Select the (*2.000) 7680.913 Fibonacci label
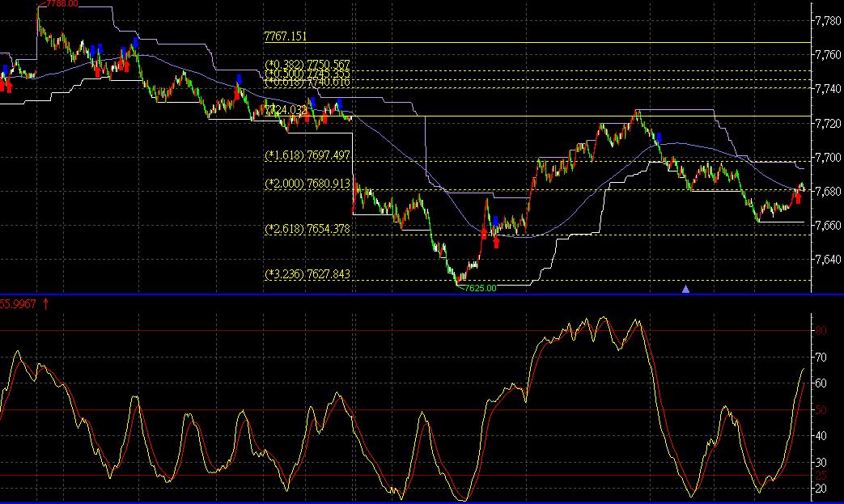Viewport: 844px width, 504px height. click(307, 184)
